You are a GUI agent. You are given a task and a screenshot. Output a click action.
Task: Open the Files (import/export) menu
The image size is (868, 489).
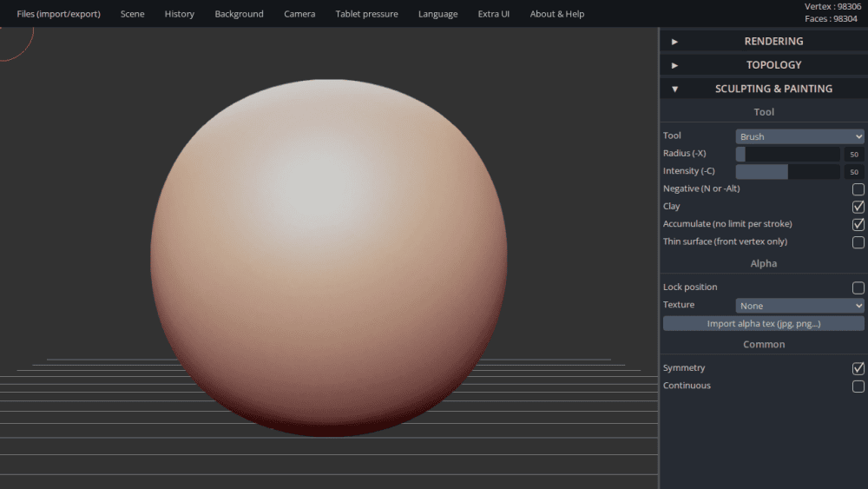[x=59, y=14]
